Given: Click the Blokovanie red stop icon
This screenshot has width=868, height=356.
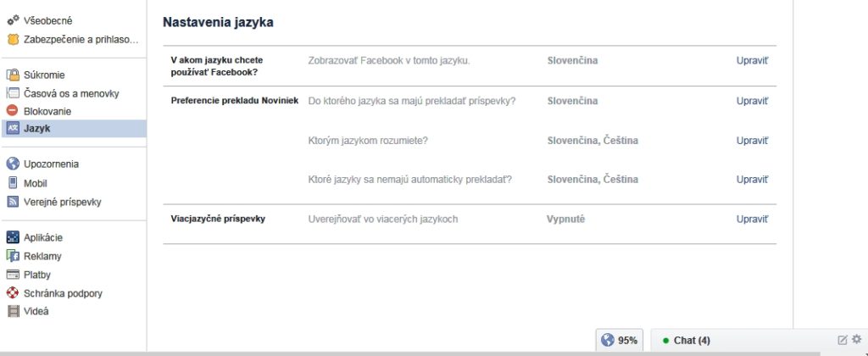Looking at the screenshot, I should (13, 111).
